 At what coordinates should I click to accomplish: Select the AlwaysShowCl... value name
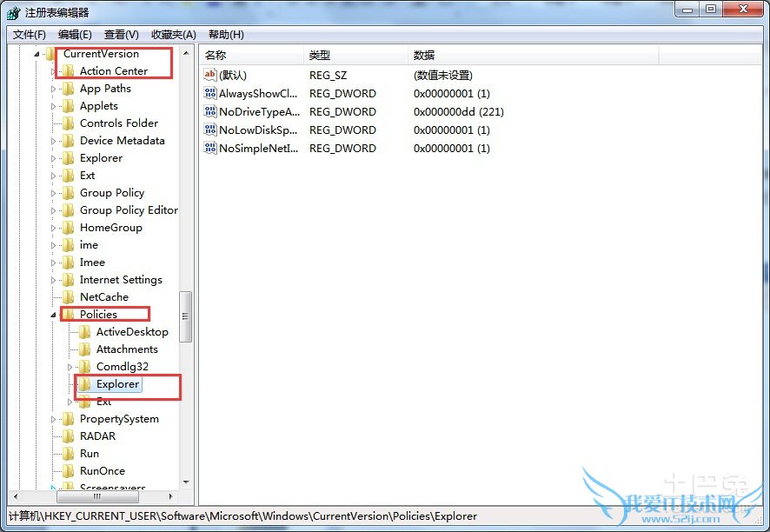coord(258,93)
